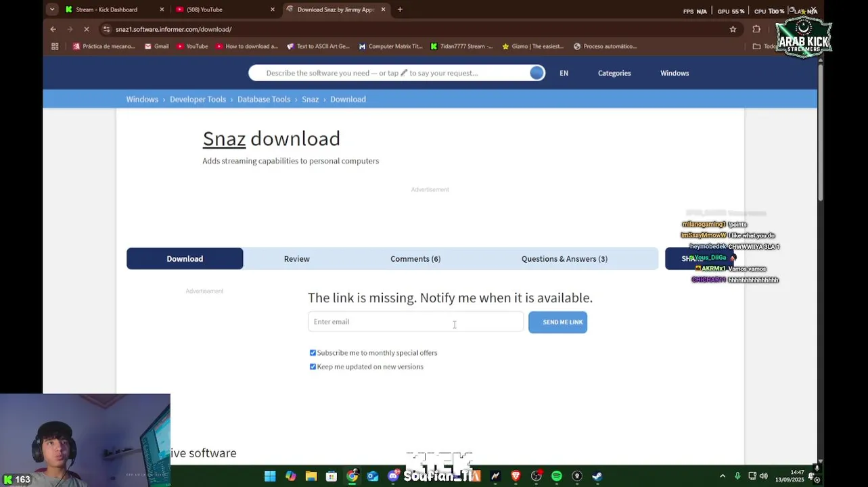Screen dimensions: 868x487
Task: Open the bookmarks apps grid icon
Action: click(x=55, y=46)
